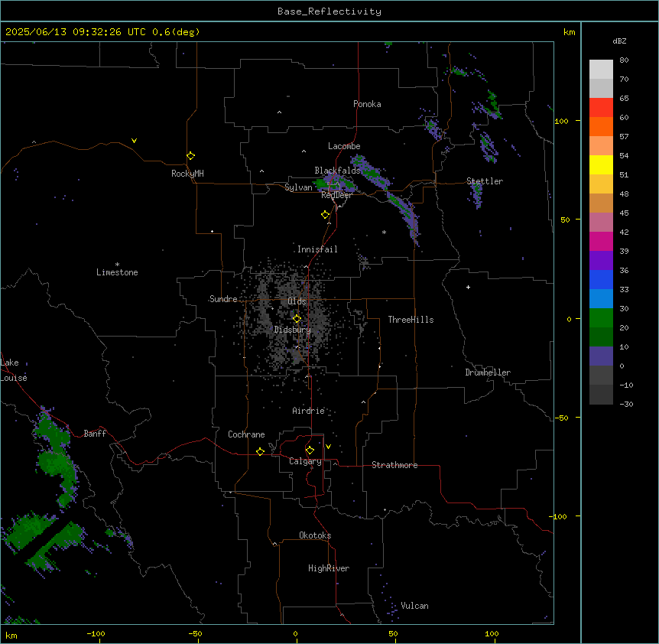Click the Vulcan city label

414,606
